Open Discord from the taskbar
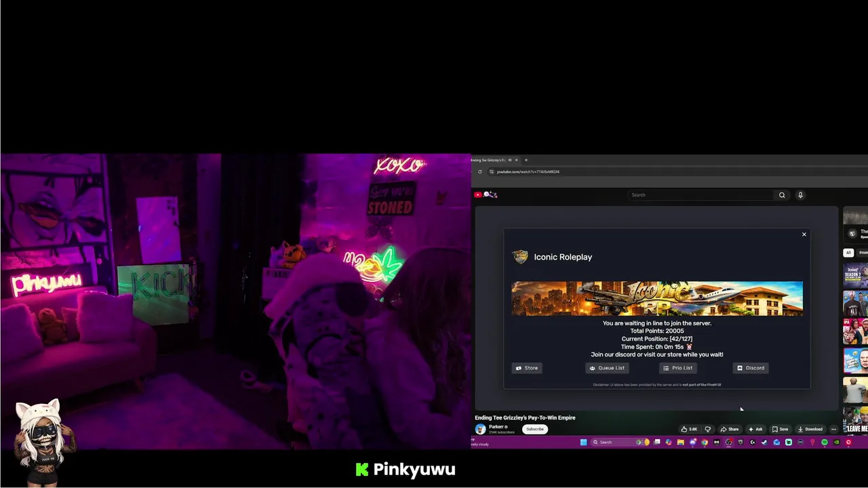Screen dimensions: 868x488 (x=693, y=442)
